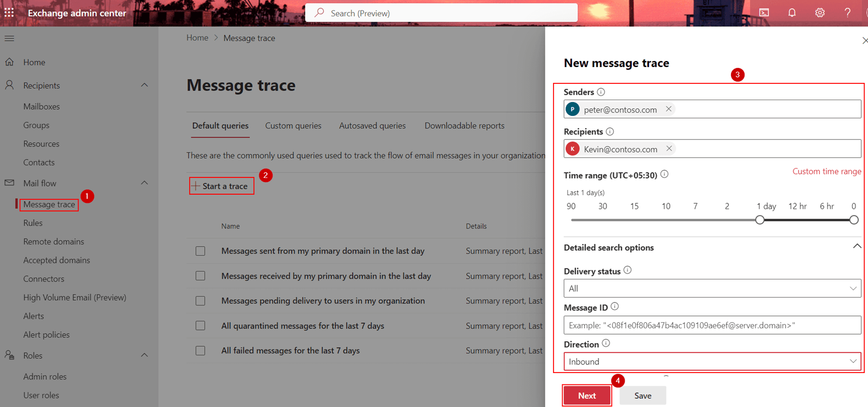The height and width of the screenshot is (407, 868).
Task: Open Remote domains link in sidebar
Action: coord(54,242)
